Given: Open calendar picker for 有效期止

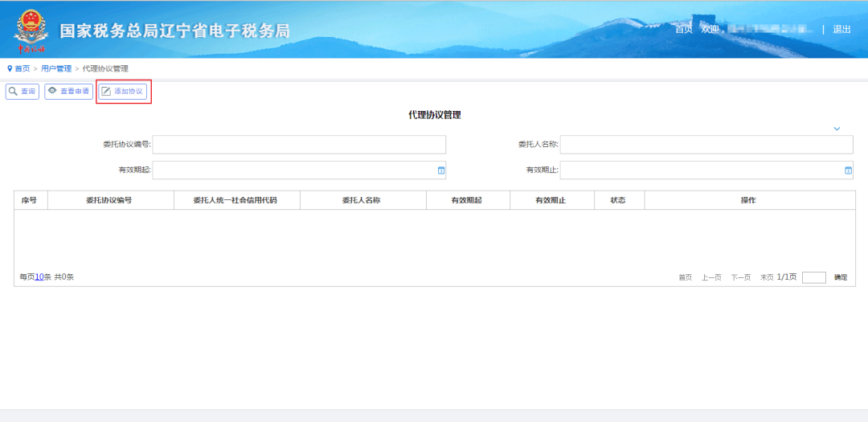Looking at the screenshot, I should click(x=848, y=170).
